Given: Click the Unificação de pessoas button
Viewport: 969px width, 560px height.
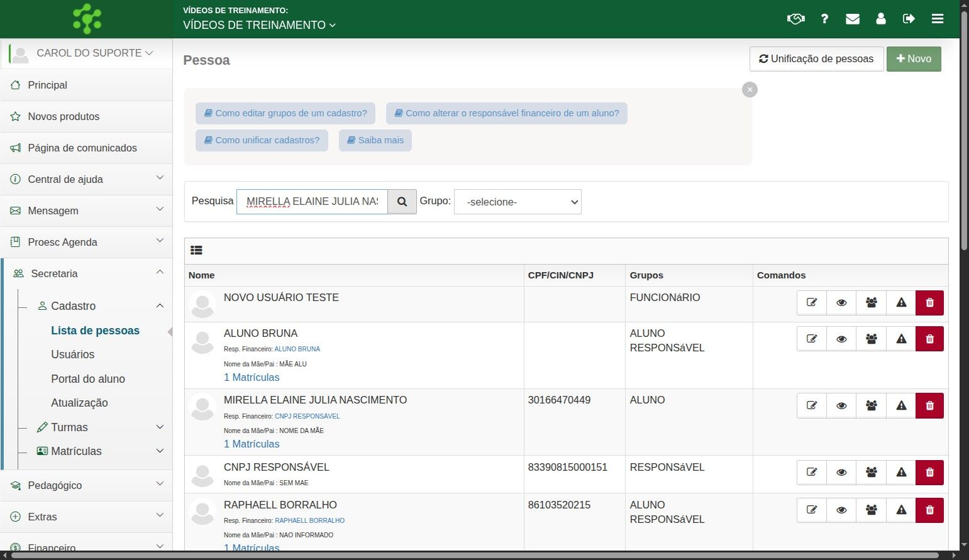Looking at the screenshot, I should click(816, 59).
